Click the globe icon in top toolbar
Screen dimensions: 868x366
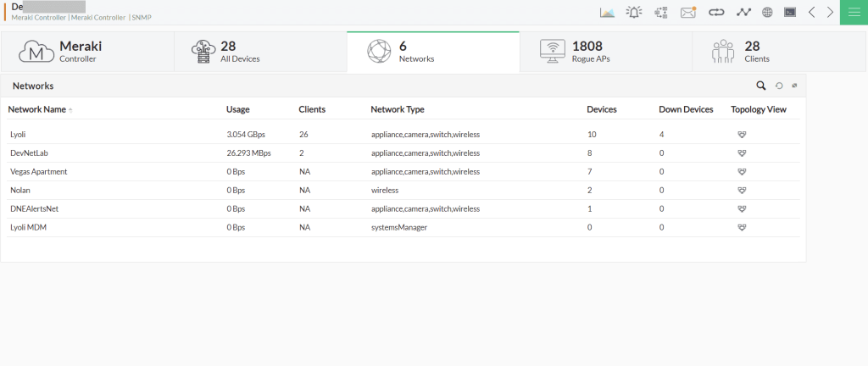click(x=767, y=12)
